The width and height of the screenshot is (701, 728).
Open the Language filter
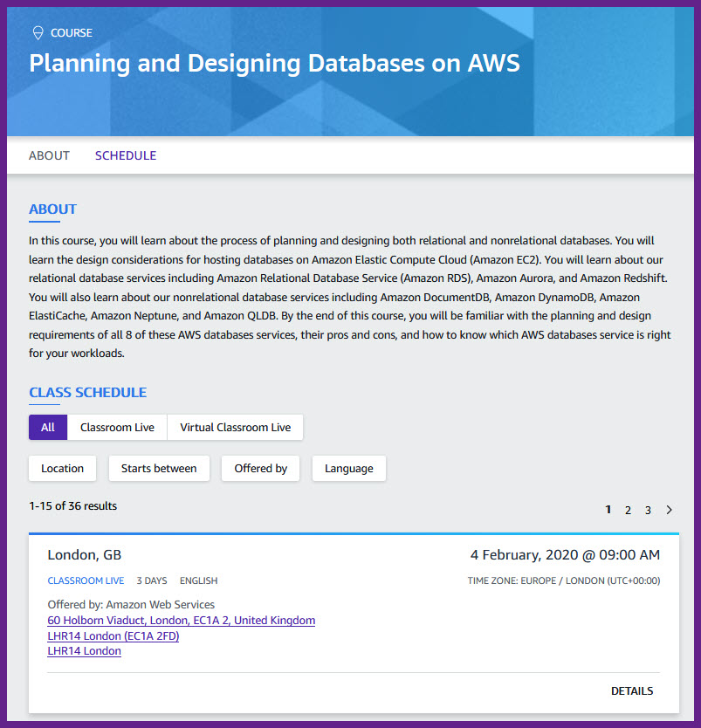[348, 468]
